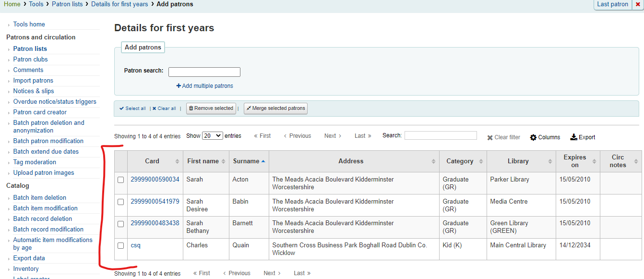Open Patron card creator

click(40, 112)
